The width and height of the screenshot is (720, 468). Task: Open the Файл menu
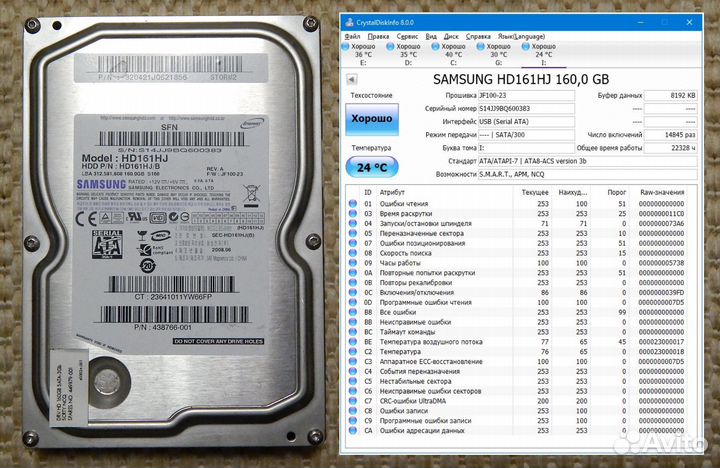pos(352,36)
